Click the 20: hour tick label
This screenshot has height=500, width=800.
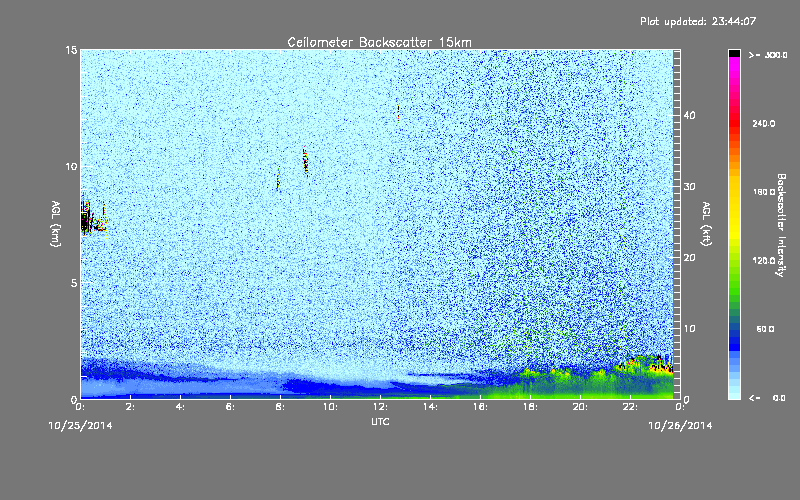[x=580, y=407]
